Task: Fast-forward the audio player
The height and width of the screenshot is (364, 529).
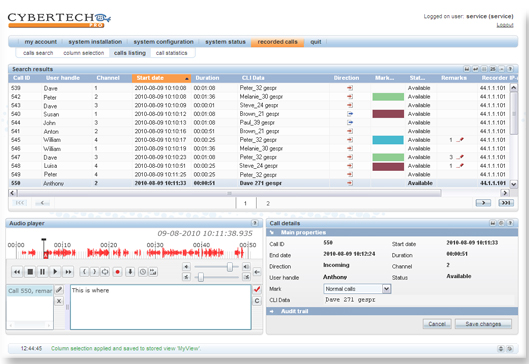Action: [68, 272]
